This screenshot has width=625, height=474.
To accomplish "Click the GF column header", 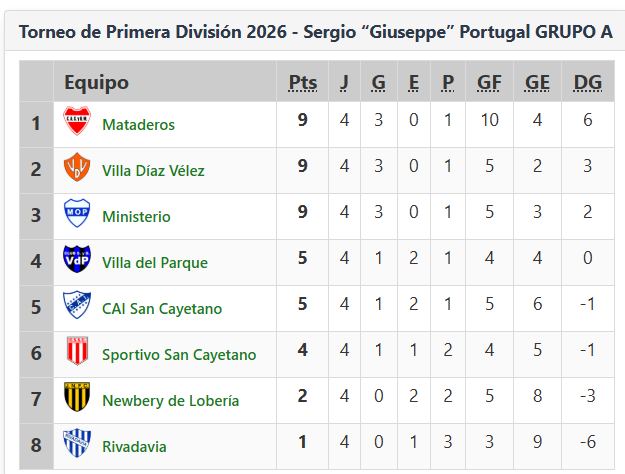I will coord(490,82).
